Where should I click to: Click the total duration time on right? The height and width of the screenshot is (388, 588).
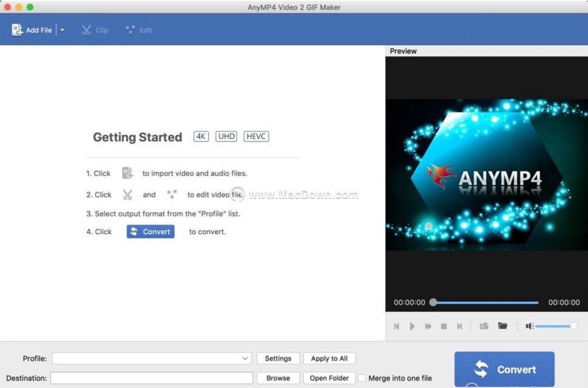(x=564, y=303)
